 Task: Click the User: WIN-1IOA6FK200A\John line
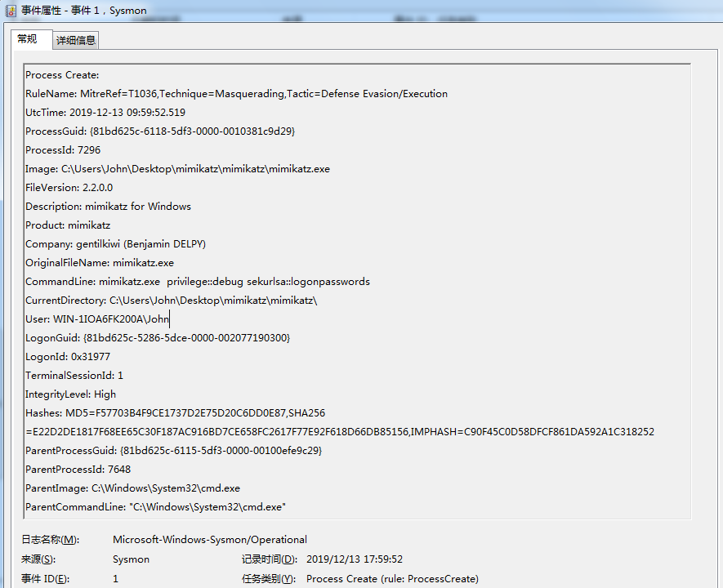tap(97, 319)
